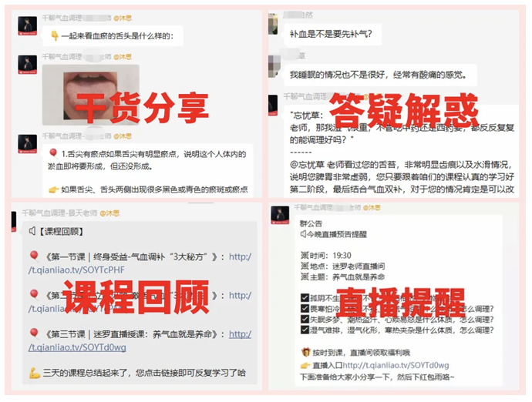Click the teacher avatar beside 群公告 message
The image size is (532, 402).
pos(280,215)
